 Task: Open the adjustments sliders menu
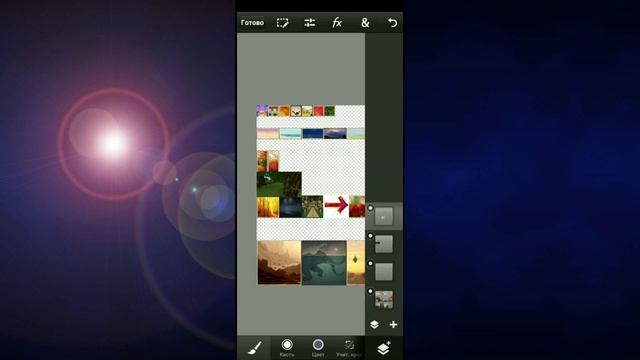tap(310, 23)
